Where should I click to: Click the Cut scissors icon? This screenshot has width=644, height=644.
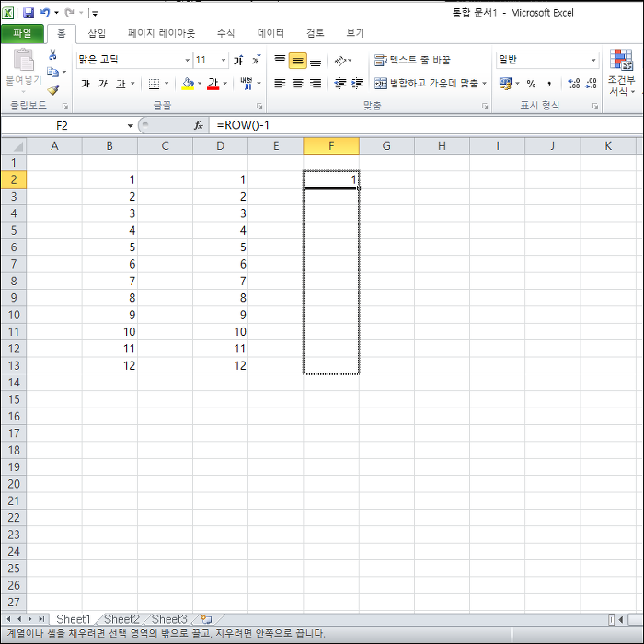(x=52, y=54)
